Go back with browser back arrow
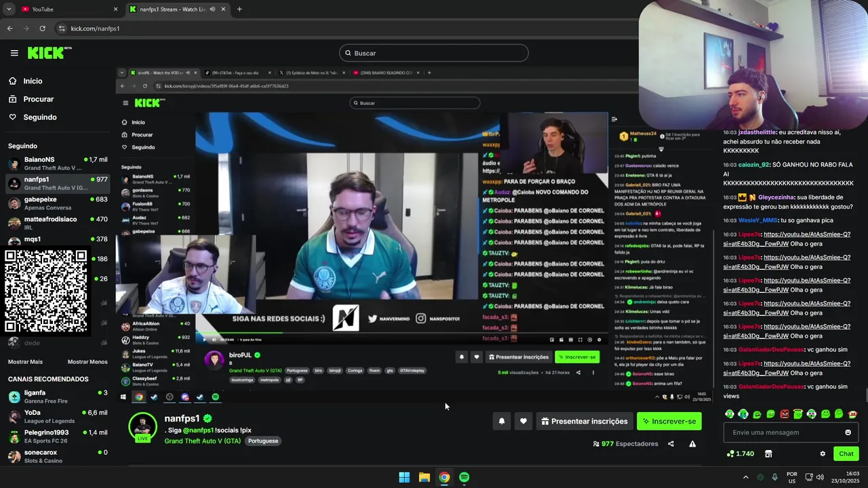 (9, 28)
